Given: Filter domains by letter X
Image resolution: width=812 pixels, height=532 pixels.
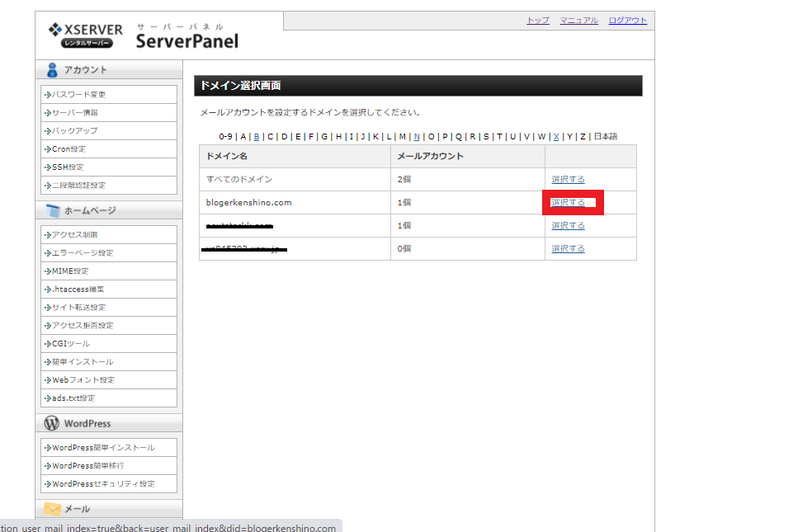Looking at the screenshot, I should point(556,137).
